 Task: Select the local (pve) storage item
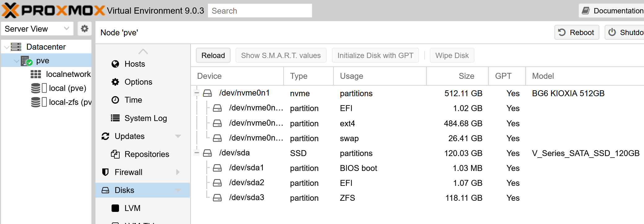[x=46, y=88]
